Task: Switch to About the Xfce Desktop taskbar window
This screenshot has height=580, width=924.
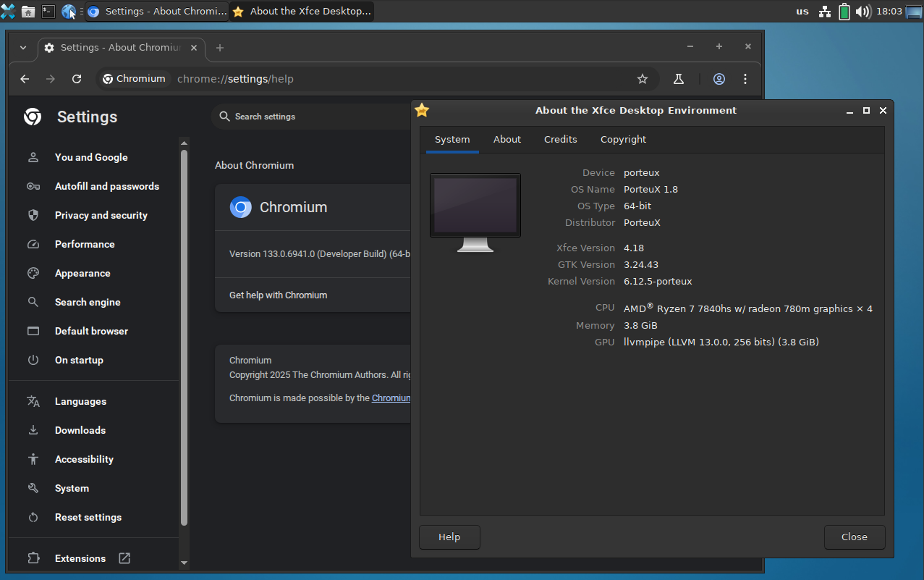Action: (302, 11)
